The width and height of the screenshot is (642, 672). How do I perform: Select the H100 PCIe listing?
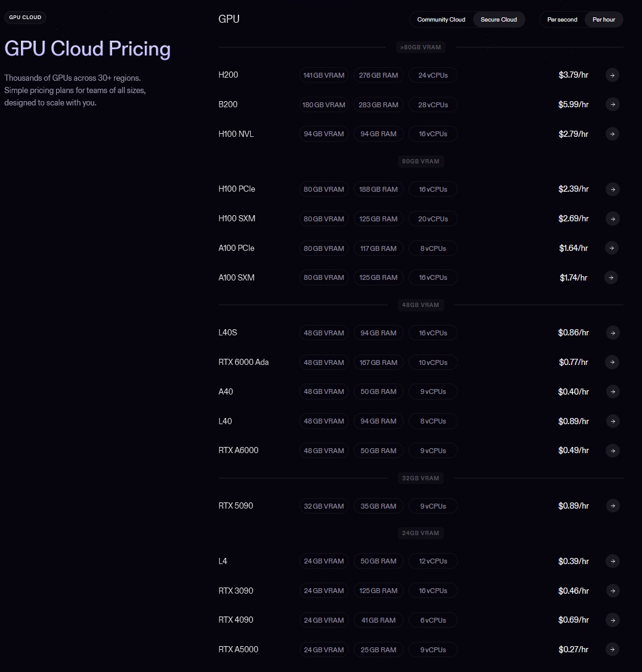[237, 189]
